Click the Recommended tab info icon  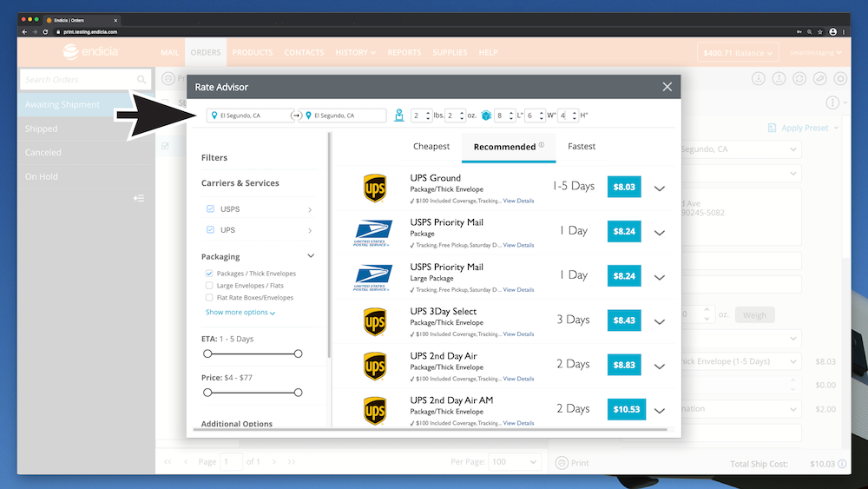tap(542, 144)
